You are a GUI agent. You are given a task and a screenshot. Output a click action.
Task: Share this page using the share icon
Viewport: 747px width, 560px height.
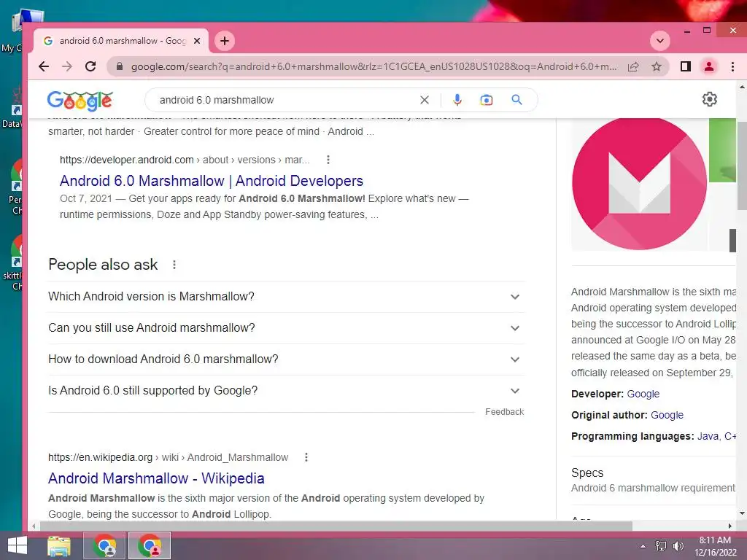click(632, 66)
